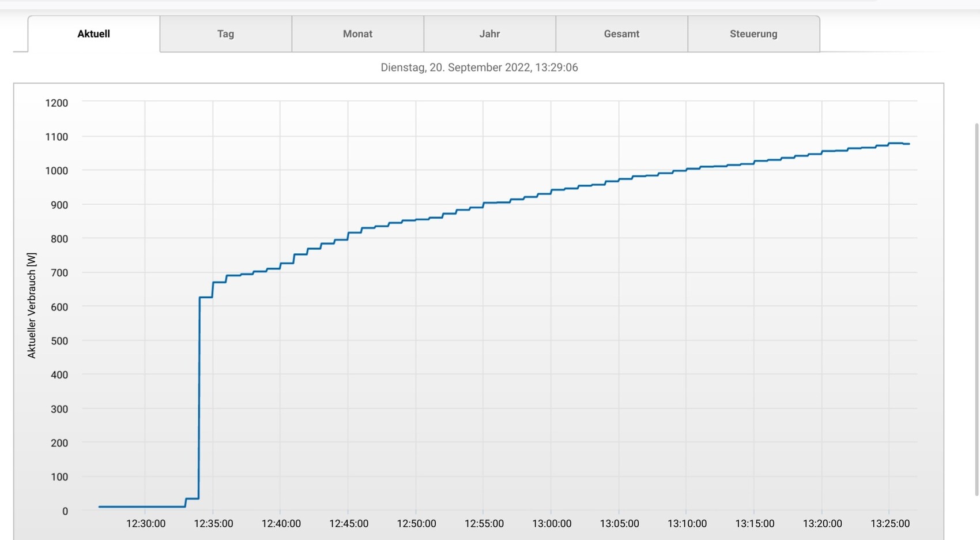Go to the Gesamt tab
Viewport: 980px width, 540px height.
pos(621,34)
